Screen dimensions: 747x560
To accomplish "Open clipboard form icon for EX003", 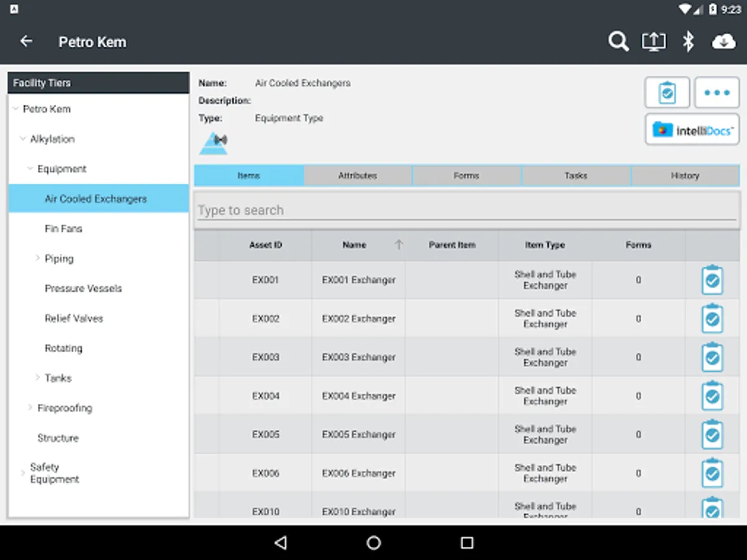I will [712, 357].
